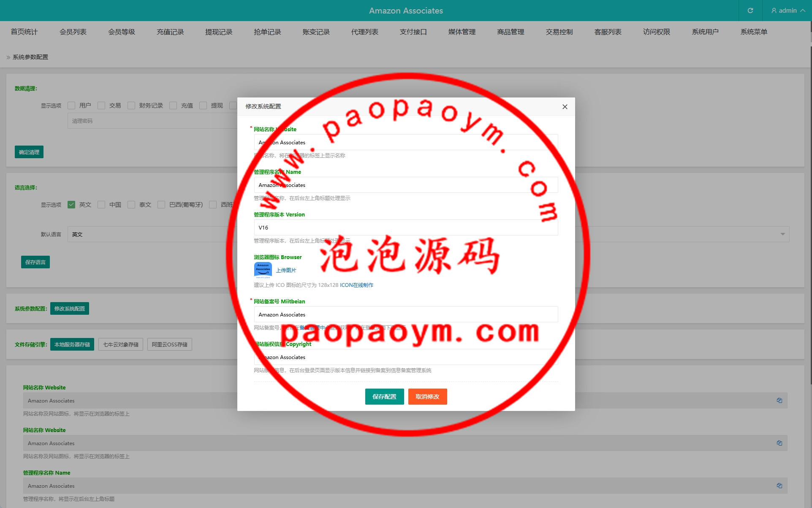Enable the 泰文 language checkbox
Viewport: 812px width, 508px height.
pyautogui.click(x=131, y=205)
